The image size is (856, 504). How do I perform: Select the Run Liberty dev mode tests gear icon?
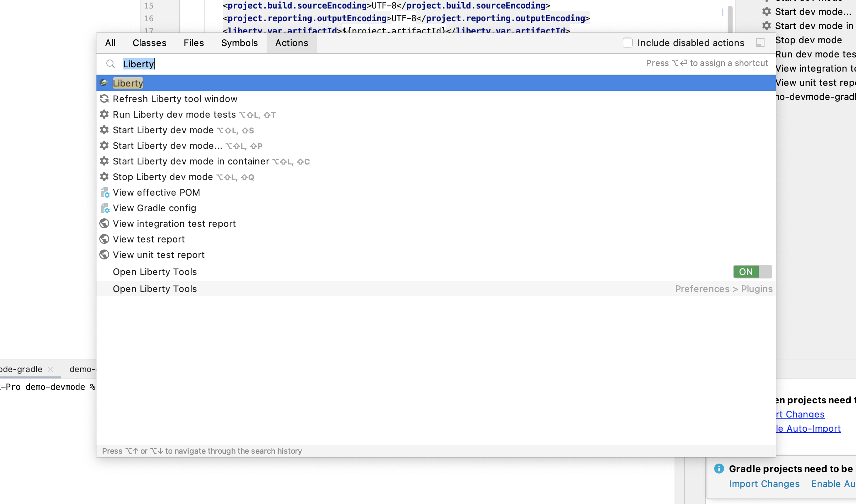tap(104, 114)
